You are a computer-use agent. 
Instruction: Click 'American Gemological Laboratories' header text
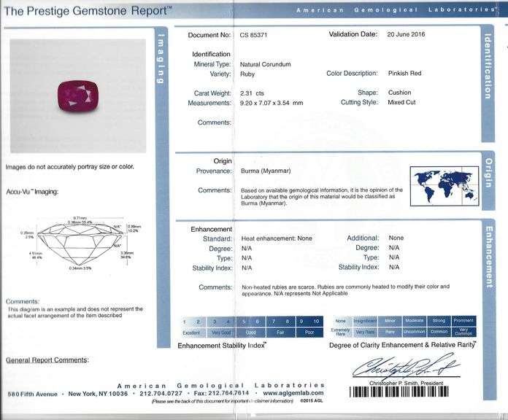tap(396, 9)
